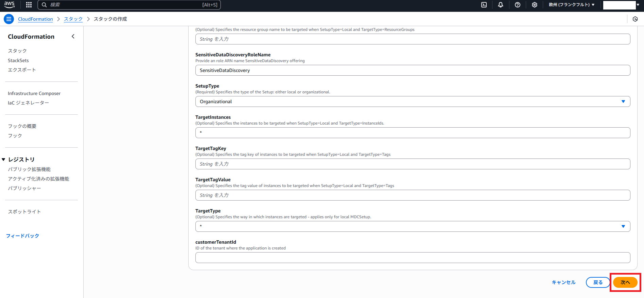Viewport: 644px width, 298px height.
Task: Open the AWS home logo
Action: pyautogui.click(x=10, y=5)
